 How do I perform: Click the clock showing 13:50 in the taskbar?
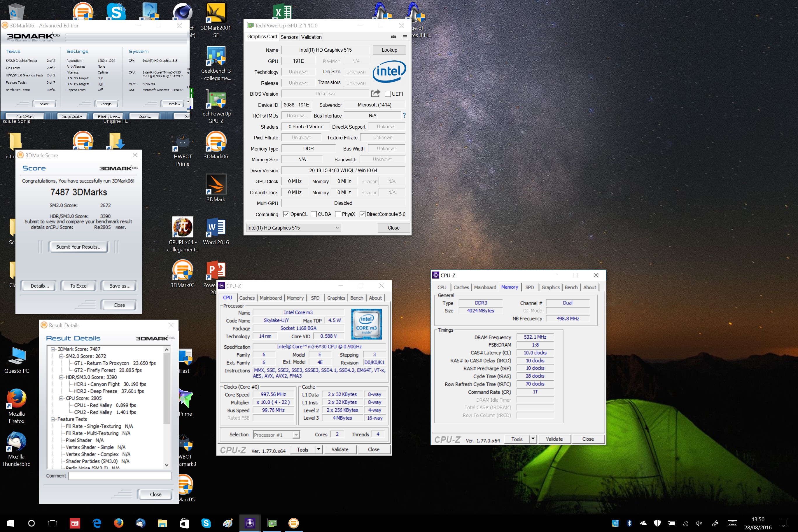[758, 523]
